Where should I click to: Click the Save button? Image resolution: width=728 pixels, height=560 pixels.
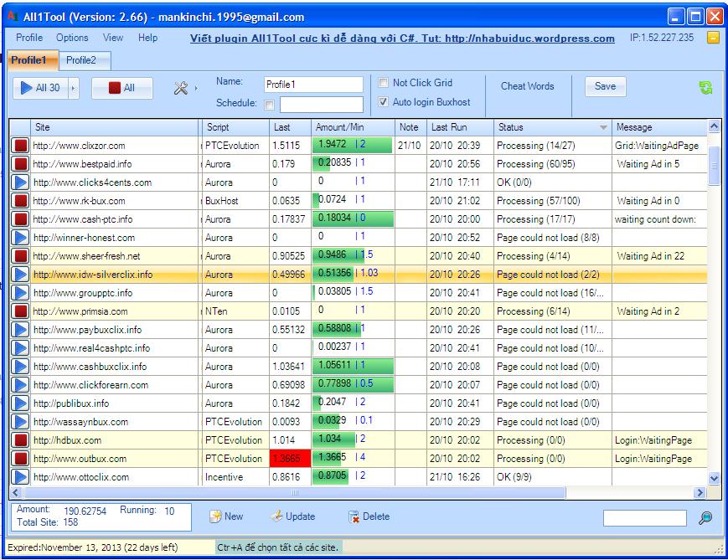605,86
